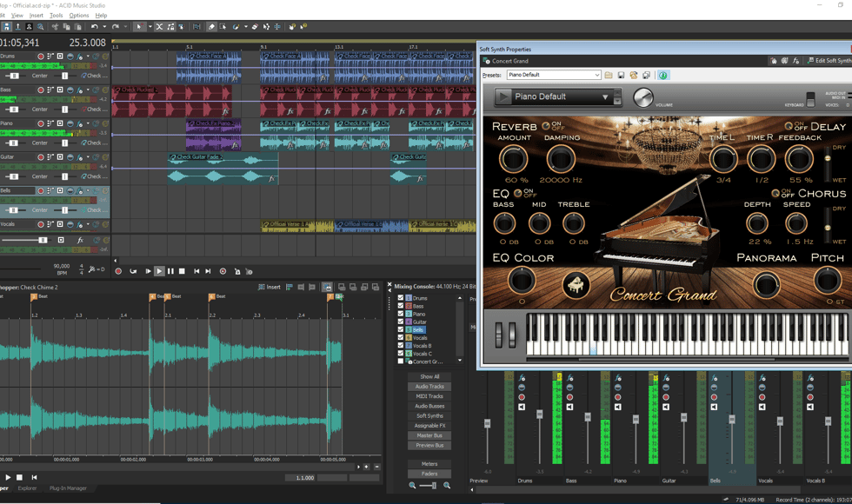Image resolution: width=852 pixels, height=504 pixels.
Task: Go to end in transport bar
Action: click(x=208, y=271)
